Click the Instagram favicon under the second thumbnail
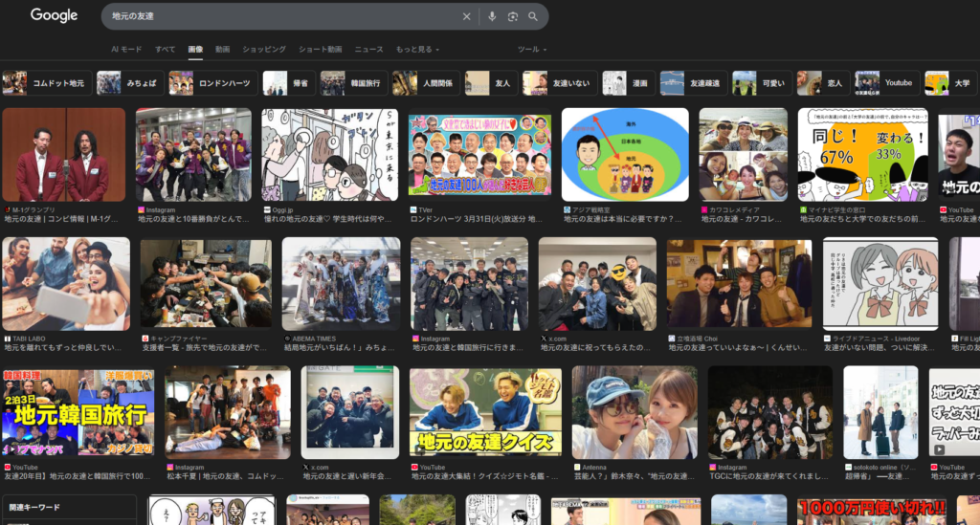Viewport: 980px width, 525px height. tap(141, 209)
